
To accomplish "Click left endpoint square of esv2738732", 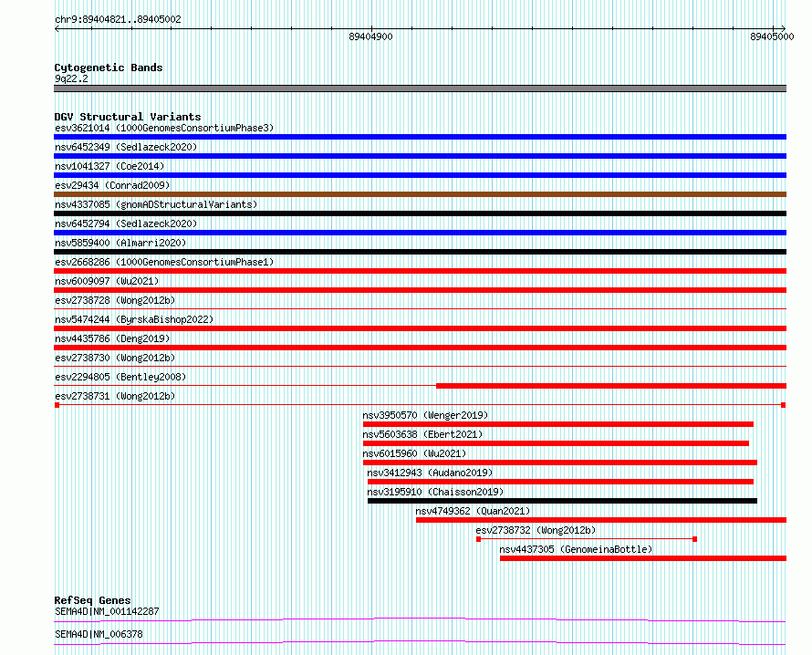I will click(478, 539).
